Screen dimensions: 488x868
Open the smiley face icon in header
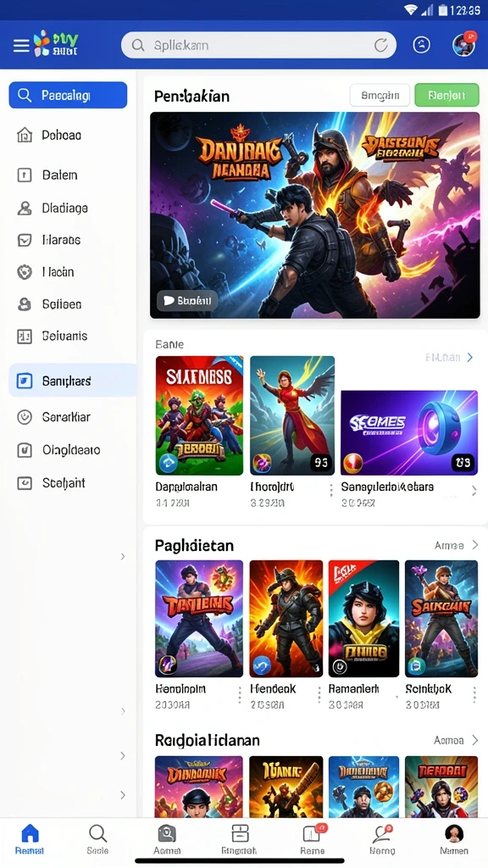pos(422,46)
